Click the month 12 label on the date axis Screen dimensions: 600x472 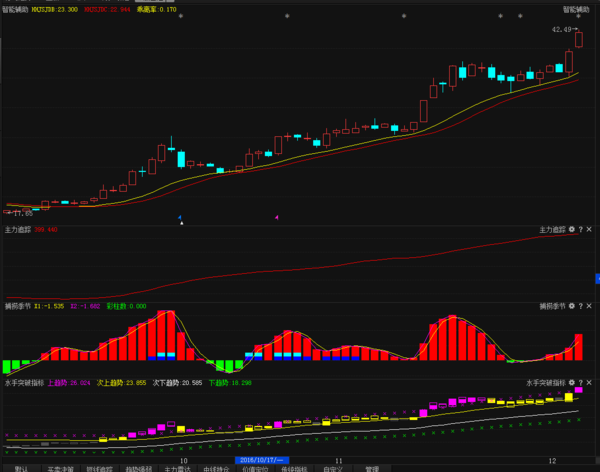coord(552,461)
